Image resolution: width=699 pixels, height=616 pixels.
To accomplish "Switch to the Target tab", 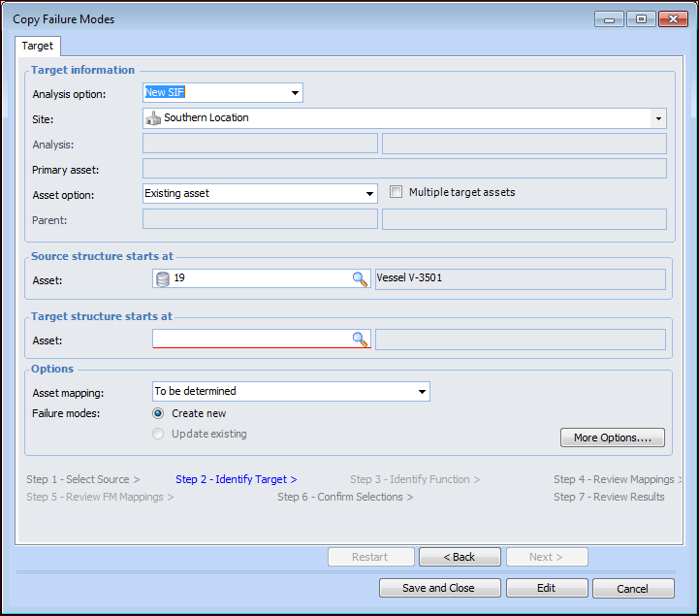I will click(39, 46).
